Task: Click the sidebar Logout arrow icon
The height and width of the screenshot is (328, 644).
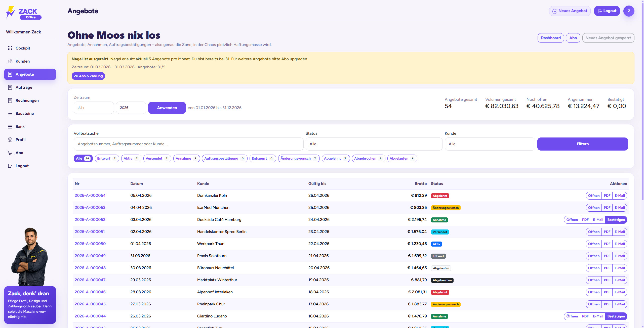Action: click(x=10, y=166)
